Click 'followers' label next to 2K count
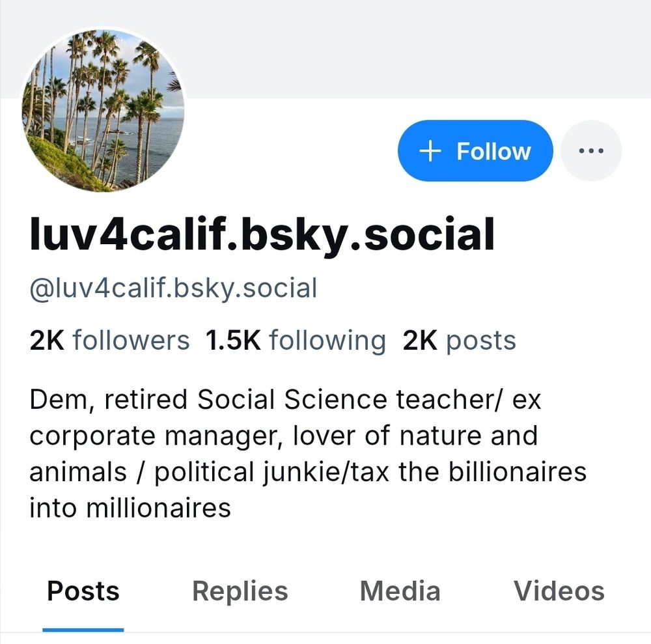This screenshot has height=644, width=651. click(133, 339)
